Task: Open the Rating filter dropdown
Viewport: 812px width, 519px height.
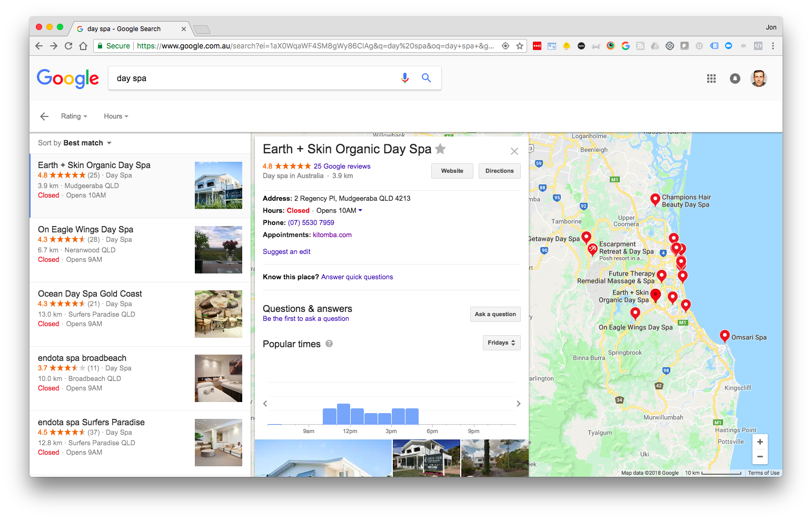Action: click(74, 116)
